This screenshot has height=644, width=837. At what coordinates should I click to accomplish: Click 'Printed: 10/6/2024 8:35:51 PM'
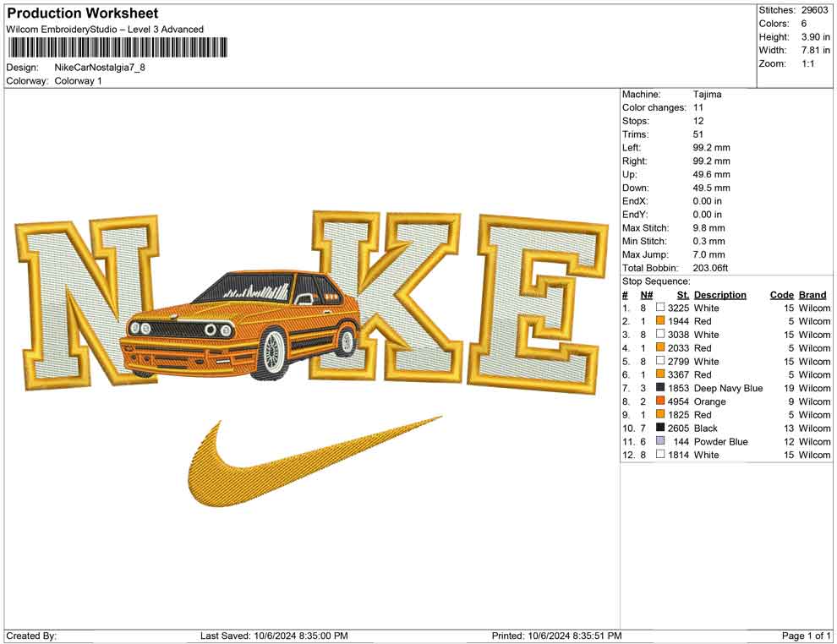point(556,636)
